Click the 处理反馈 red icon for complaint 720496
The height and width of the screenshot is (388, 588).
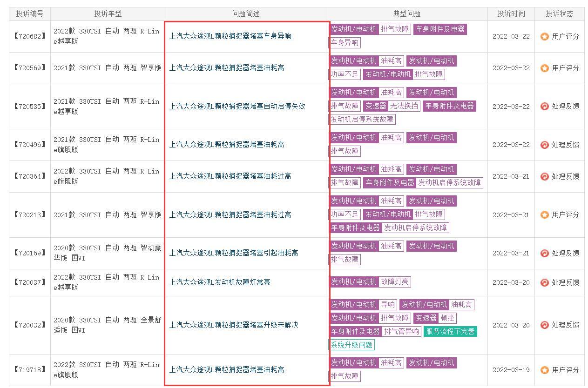tap(544, 145)
